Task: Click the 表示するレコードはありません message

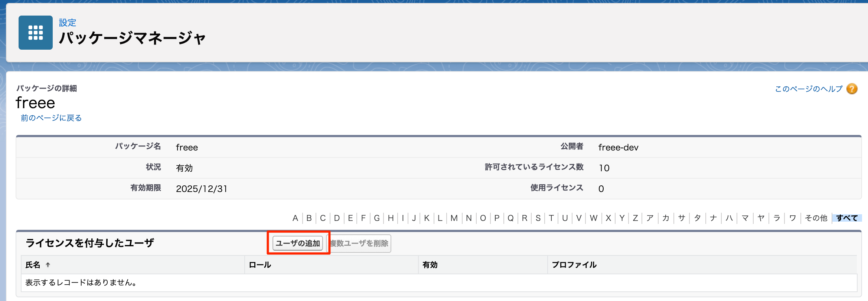Action: point(81,282)
